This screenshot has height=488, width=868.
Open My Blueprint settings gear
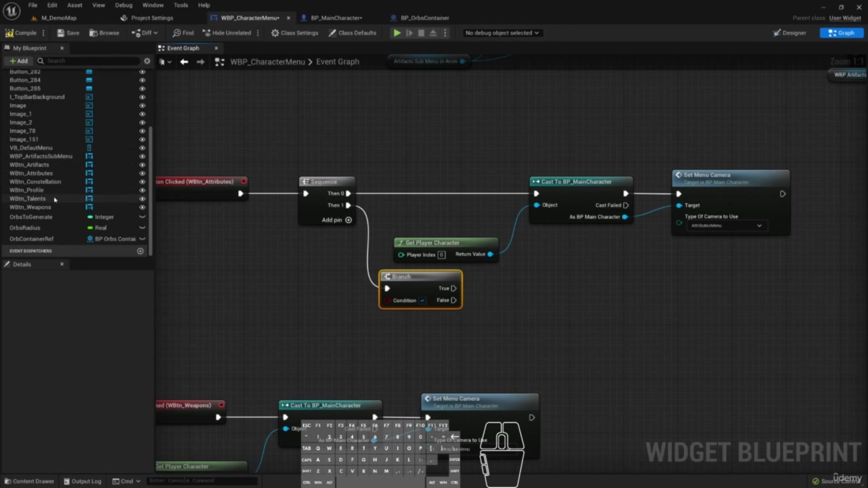pos(147,61)
